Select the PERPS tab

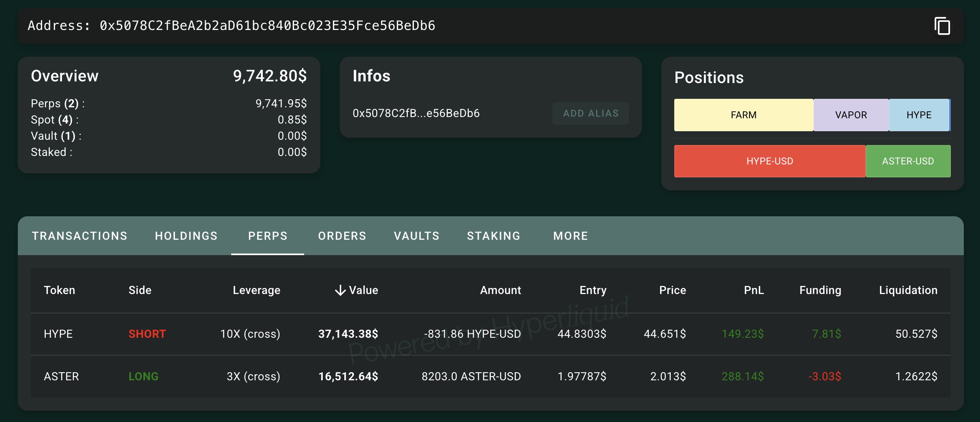click(268, 236)
